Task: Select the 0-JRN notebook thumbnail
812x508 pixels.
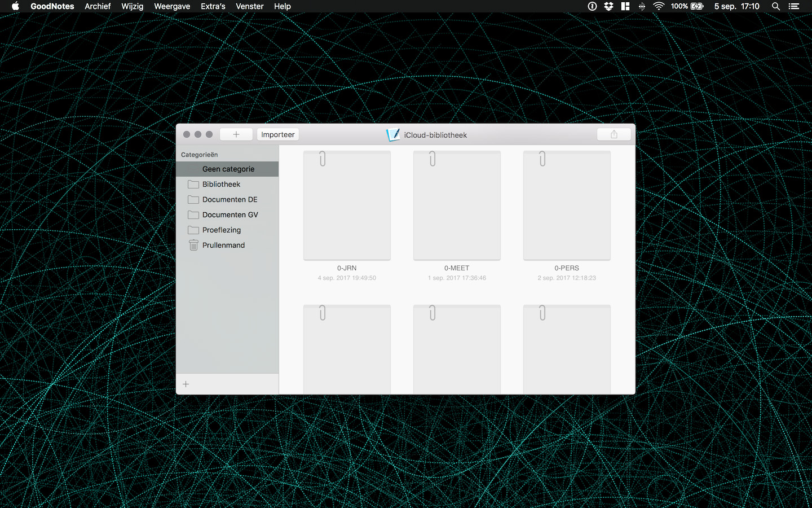Action: pos(347,205)
